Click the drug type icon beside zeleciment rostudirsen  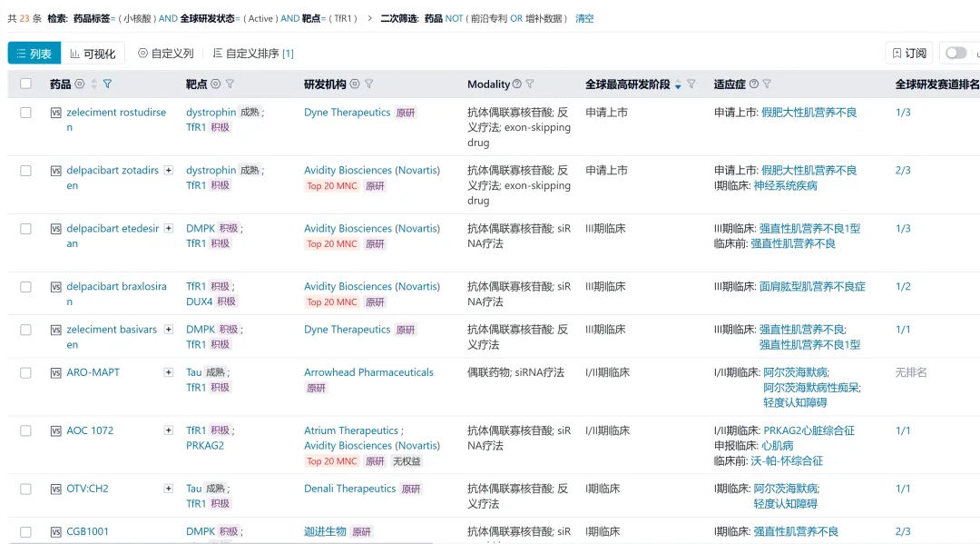(x=55, y=113)
